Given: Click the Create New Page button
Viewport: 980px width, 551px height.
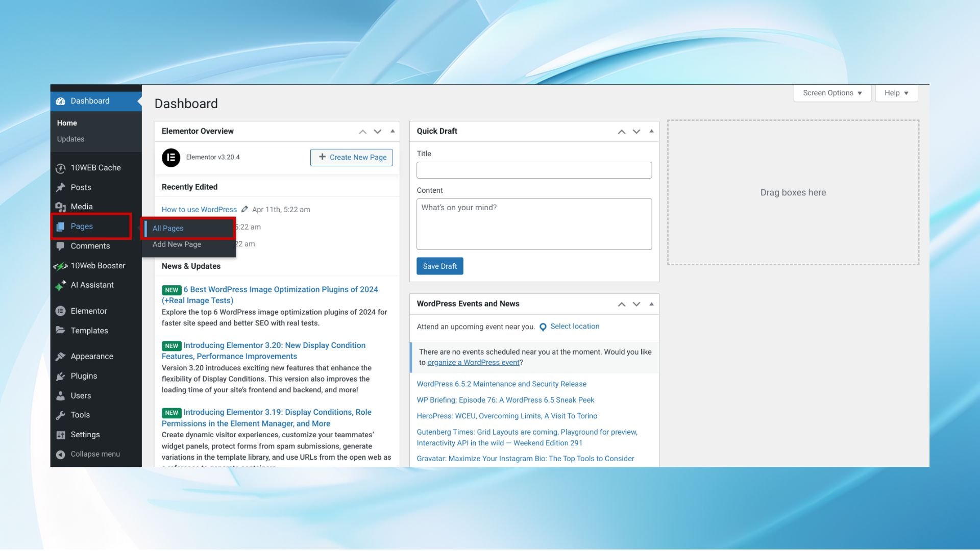Looking at the screenshot, I should coord(351,157).
